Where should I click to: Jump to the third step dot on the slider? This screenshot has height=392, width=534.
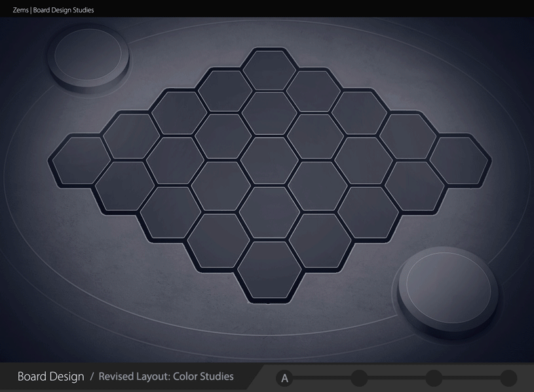tap(434, 378)
